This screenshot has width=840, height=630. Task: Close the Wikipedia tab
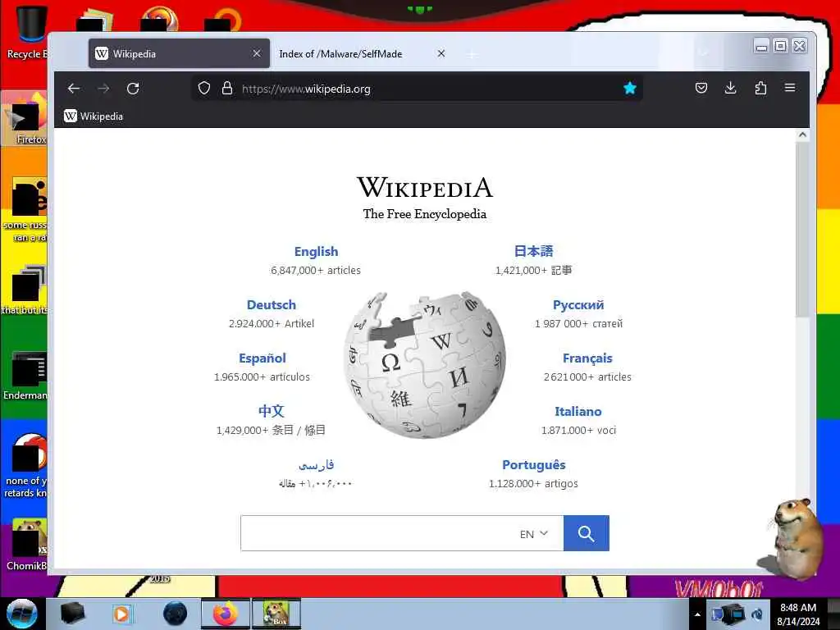click(257, 53)
